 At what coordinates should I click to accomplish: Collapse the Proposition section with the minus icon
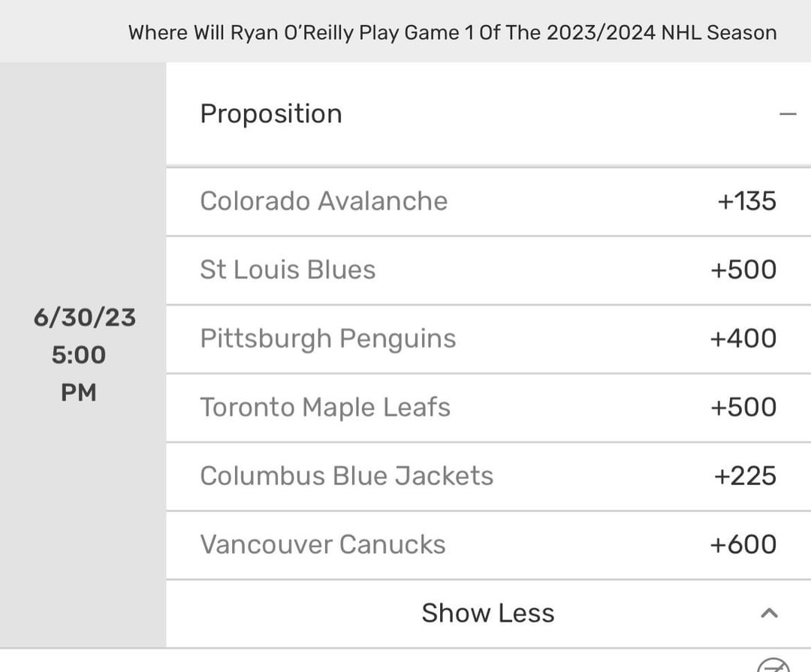click(787, 115)
